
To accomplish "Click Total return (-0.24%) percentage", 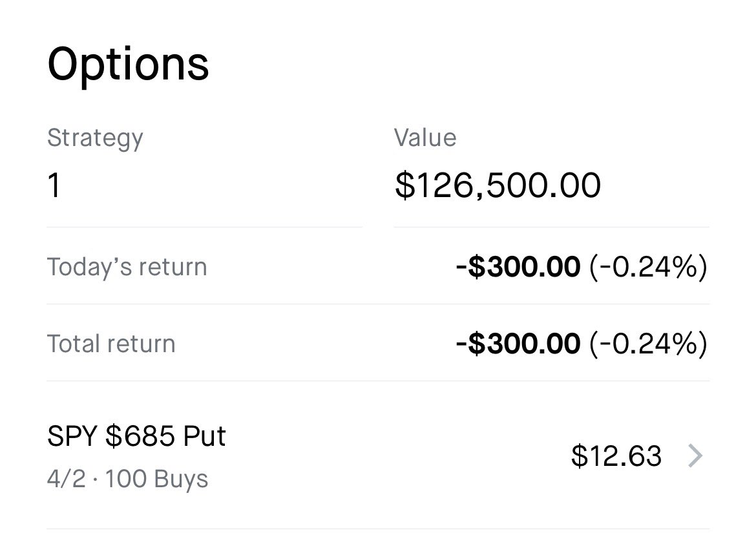I will (x=648, y=344).
